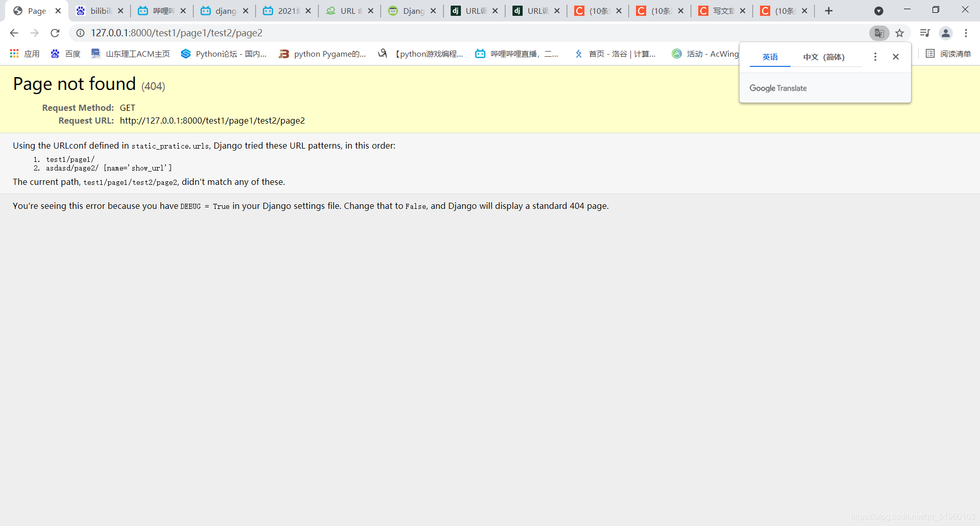
Task: Open the 山东理工ACM主页 bookmark
Action: (x=130, y=54)
